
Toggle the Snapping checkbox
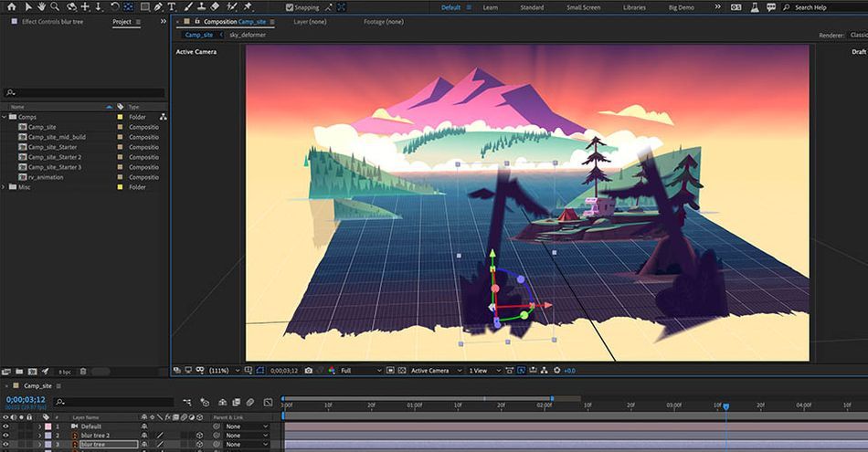click(290, 7)
